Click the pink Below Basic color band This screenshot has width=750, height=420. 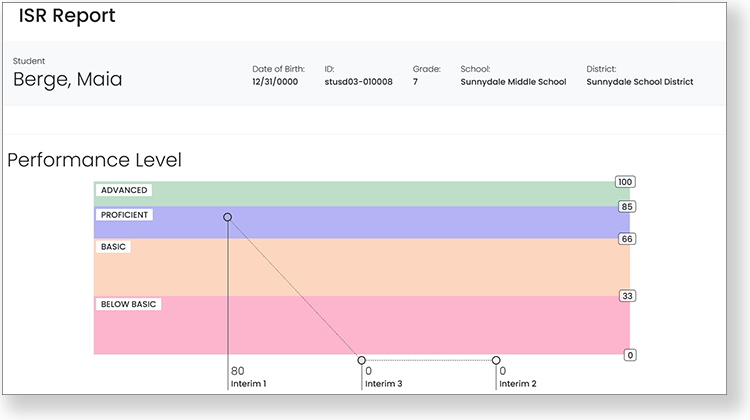[x=400, y=325]
